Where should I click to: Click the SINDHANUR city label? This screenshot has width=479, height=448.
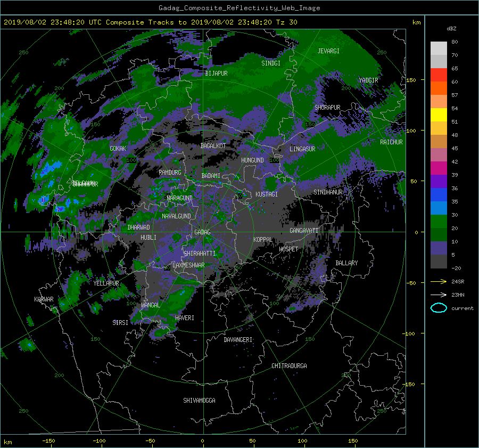(x=328, y=192)
